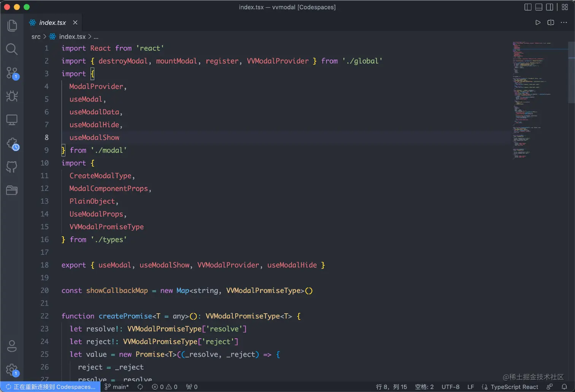Click the main* git branch indicator
The height and width of the screenshot is (392, 575).
point(117,387)
